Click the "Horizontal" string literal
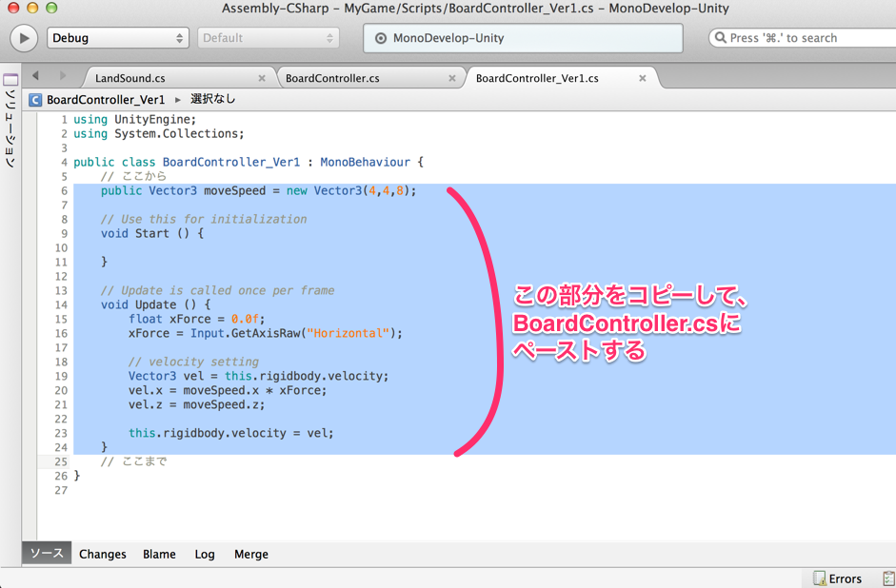896x588 pixels. pyautogui.click(x=348, y=333)
